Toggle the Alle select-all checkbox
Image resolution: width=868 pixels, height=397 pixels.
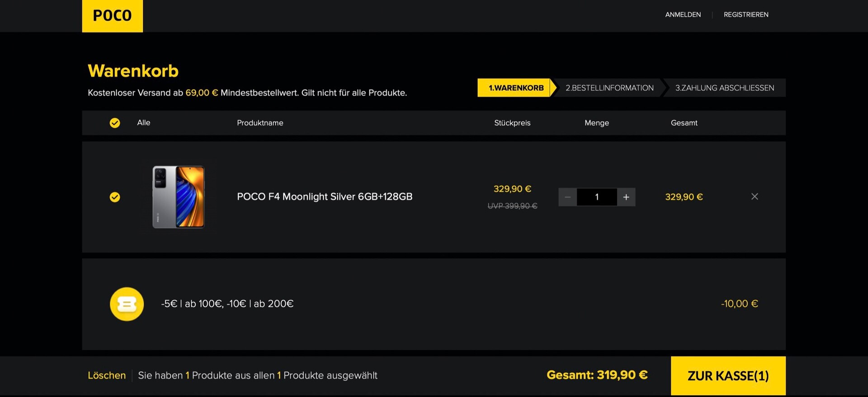(x=115, y=123)
